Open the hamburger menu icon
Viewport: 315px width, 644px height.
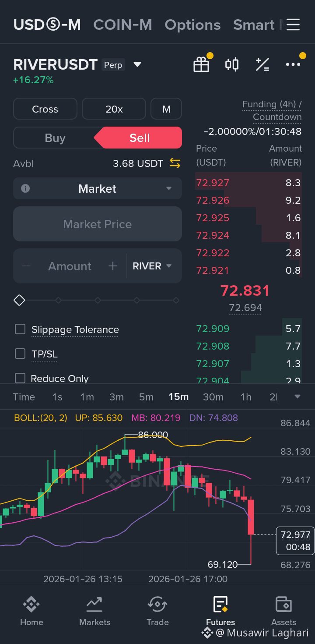[293, 25]
